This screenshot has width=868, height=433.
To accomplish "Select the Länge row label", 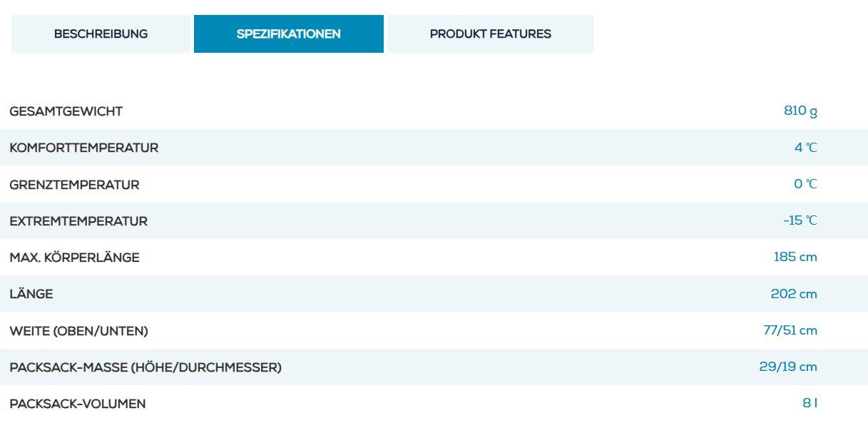I will [x=31, y=294].
